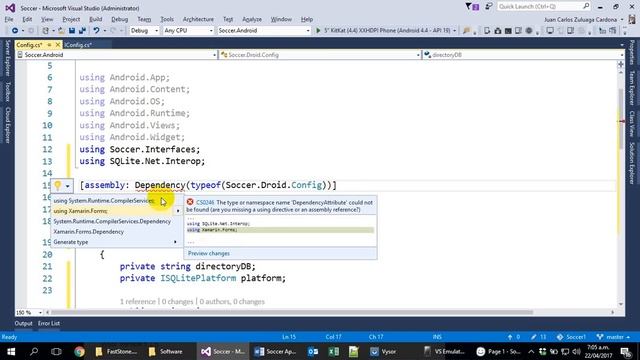Viewport: 640px width, 360px height.
Task: Click the Windows Start button
Action: (11, 351)
